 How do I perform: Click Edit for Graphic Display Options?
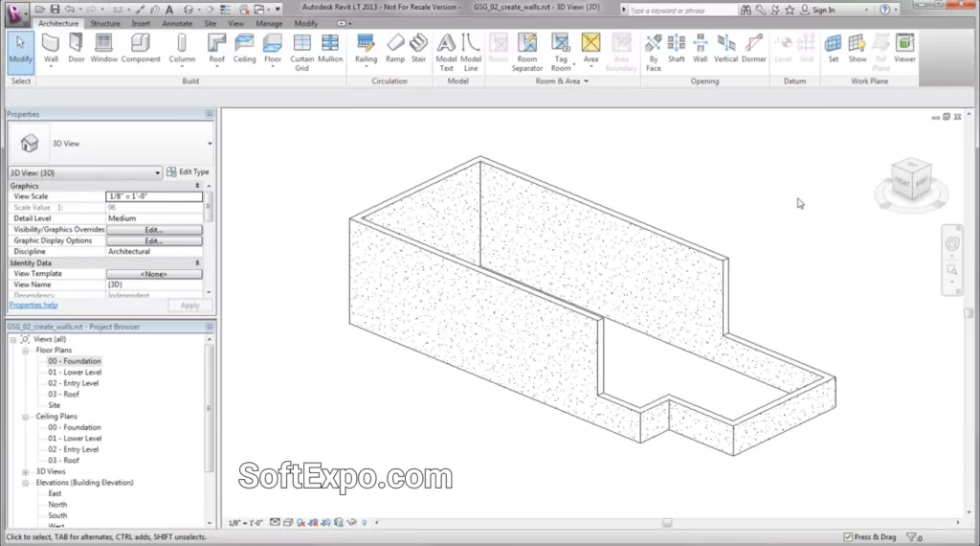click(154, 240)
